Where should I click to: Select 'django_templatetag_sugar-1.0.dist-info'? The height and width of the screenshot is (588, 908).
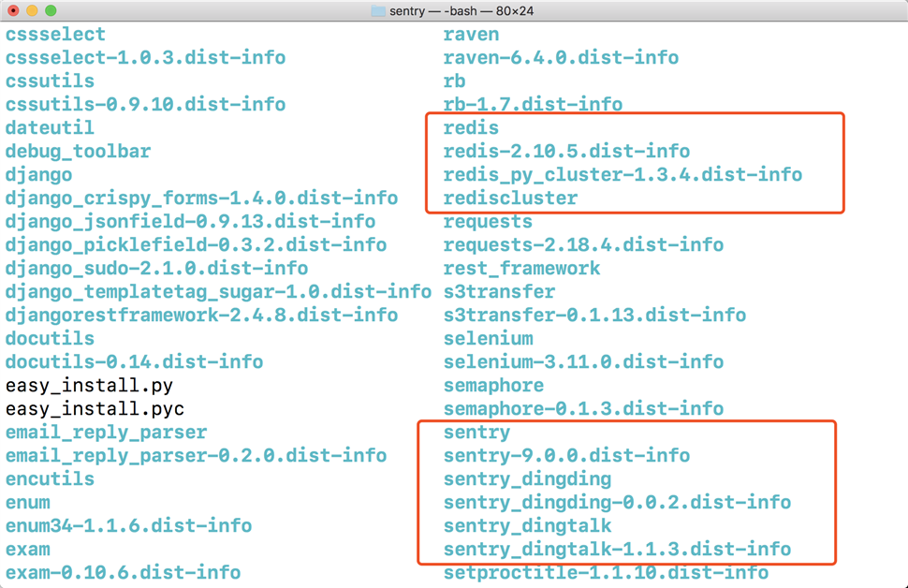pos(218,292)
